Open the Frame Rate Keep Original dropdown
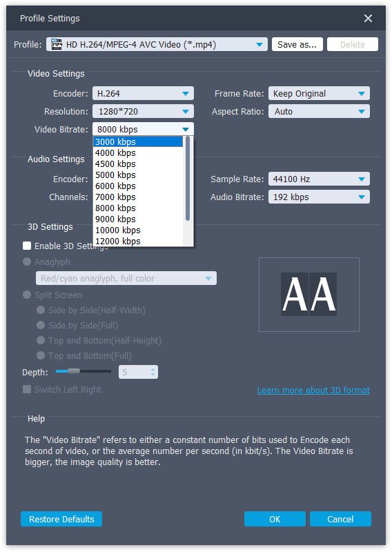The image size is (392, 552). (x=319, y=94)
